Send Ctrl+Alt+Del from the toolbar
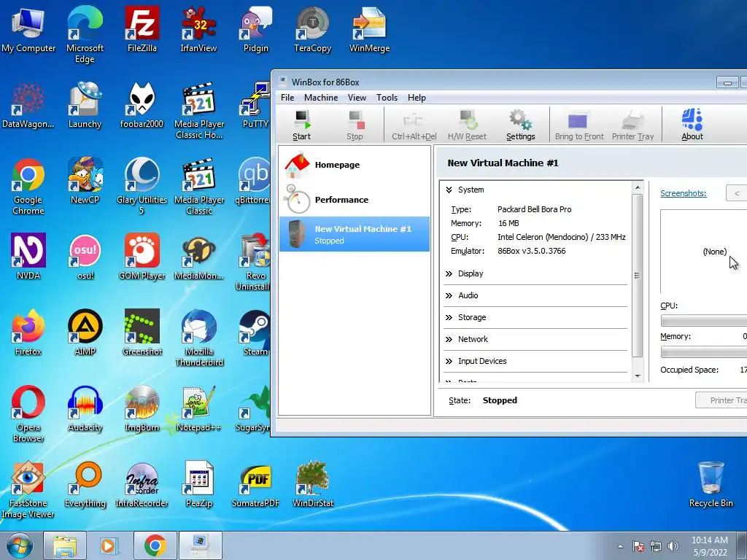747x560 pixels. pos(414,125)
